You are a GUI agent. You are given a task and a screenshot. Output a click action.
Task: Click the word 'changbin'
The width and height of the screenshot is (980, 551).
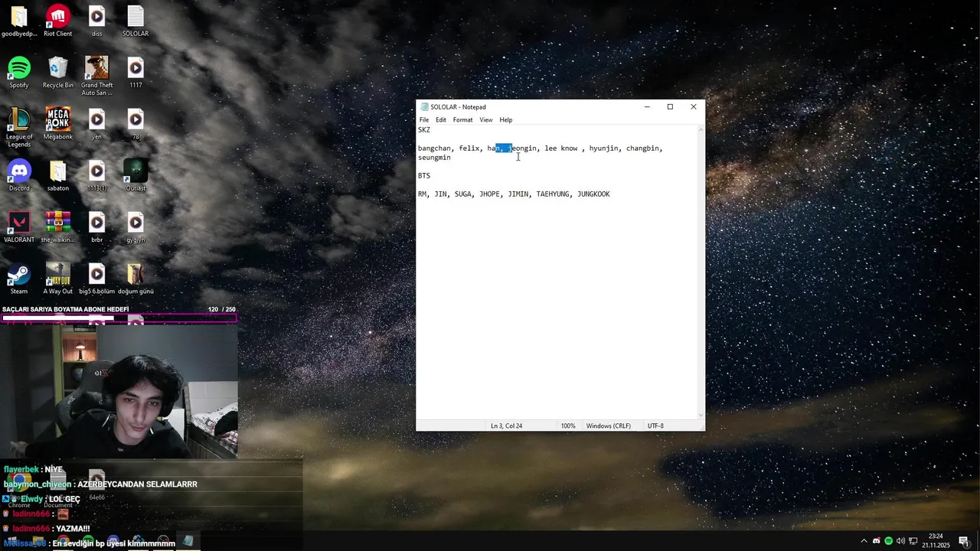pyautogui.click(x=642, y=148)
